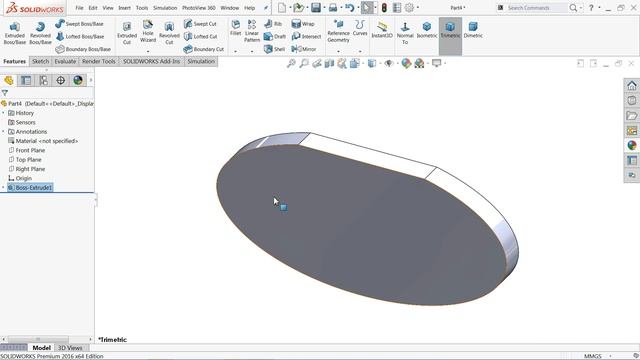Select the Origin item
Viewport: 640px width, 360px height.
point(20,178)
